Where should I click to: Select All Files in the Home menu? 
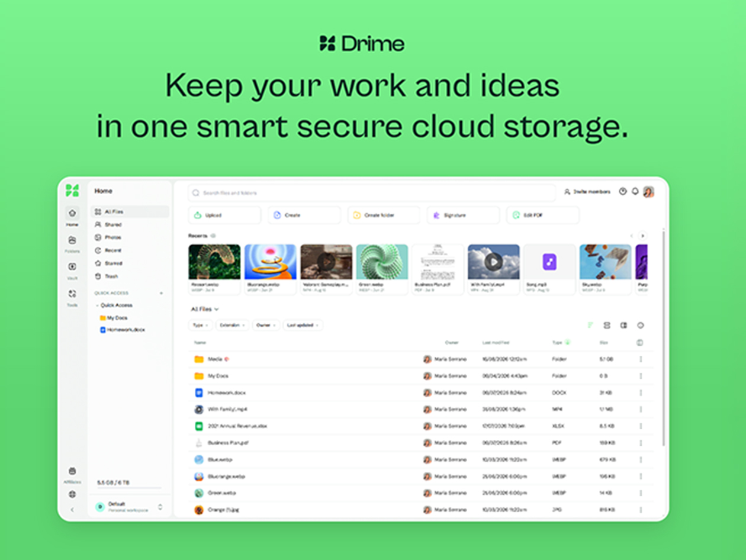tap(130, 212)
